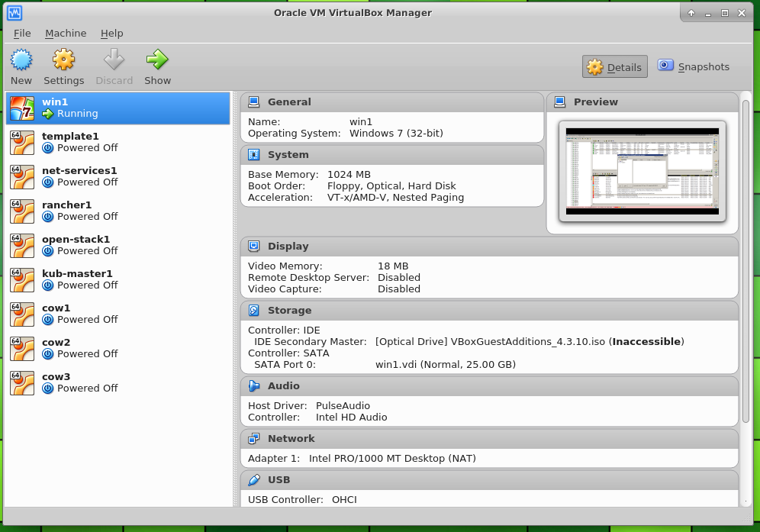The height and width of the screenshot is (532, 760).
Task: Click the VirtualBox logo in the title bar
Action: pos(14,13)
